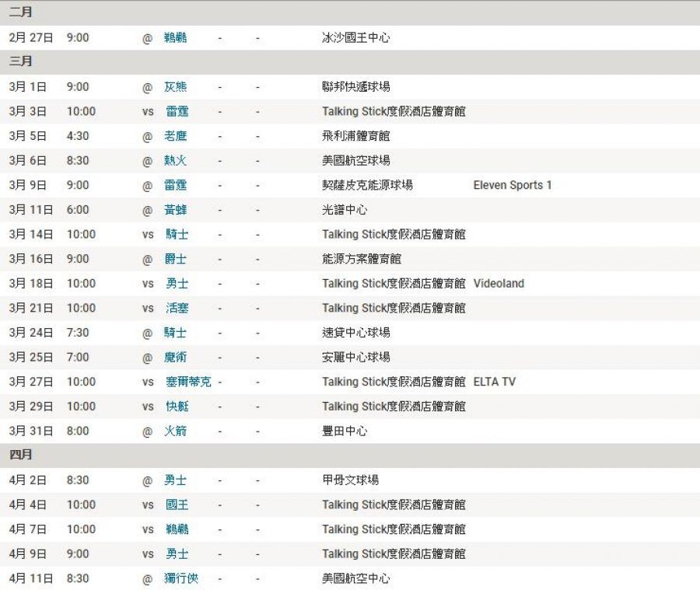Open the 獨行俠 team link on 4月 11日
The image size is (700, 590).
tap(180, 578)
